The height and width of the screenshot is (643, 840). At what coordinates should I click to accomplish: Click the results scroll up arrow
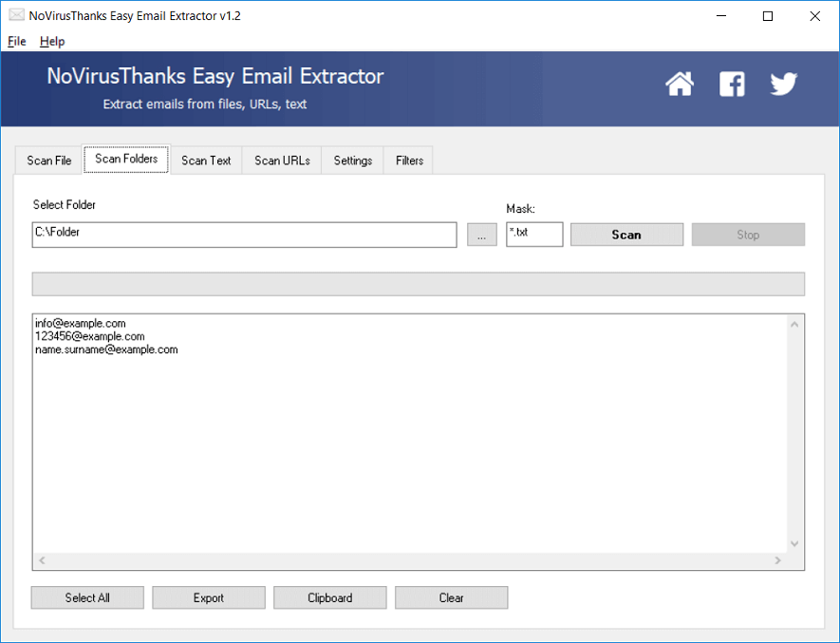pos(794,325)
